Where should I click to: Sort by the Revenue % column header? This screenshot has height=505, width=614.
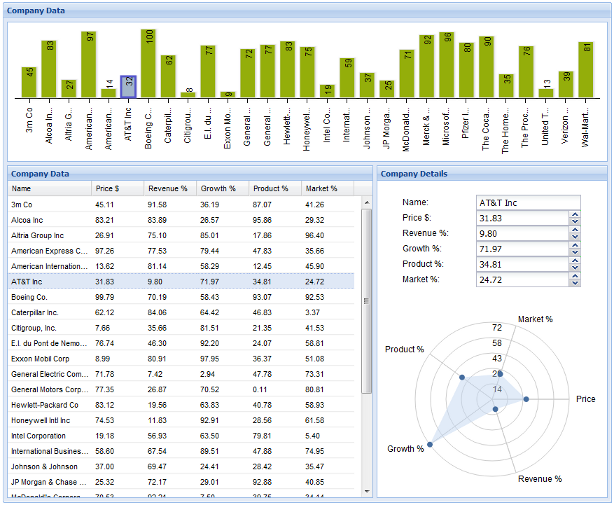pos(170,188)
